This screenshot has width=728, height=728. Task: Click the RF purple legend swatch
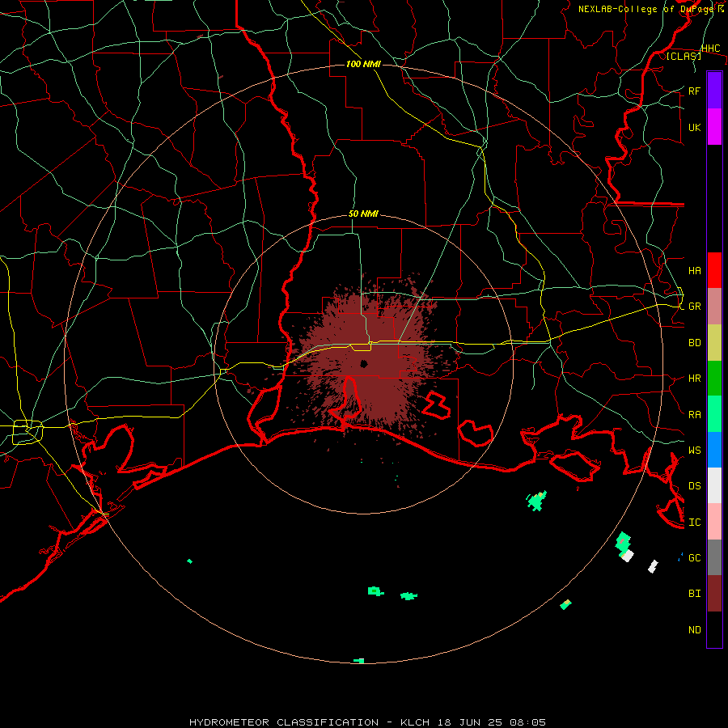(714, 91)
